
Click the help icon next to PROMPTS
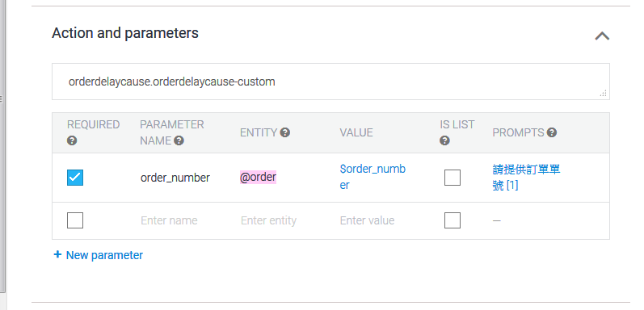(552, 132)
